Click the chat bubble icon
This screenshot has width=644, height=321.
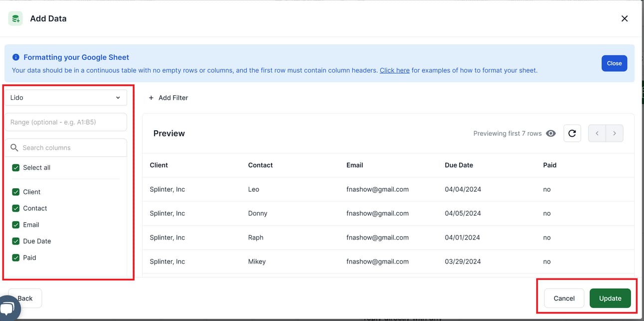8,308
